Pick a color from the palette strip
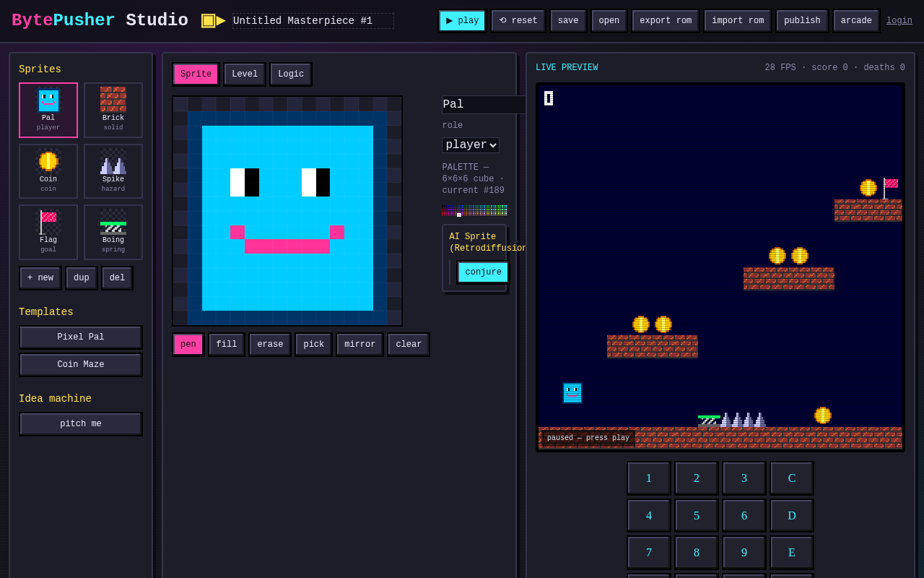 (x=474, y=210)
